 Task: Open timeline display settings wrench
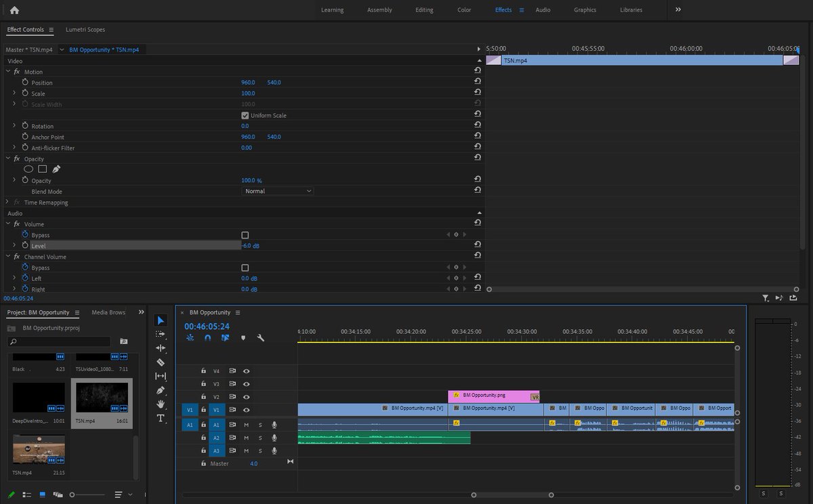pyautogui.click(x=261, y=338)
